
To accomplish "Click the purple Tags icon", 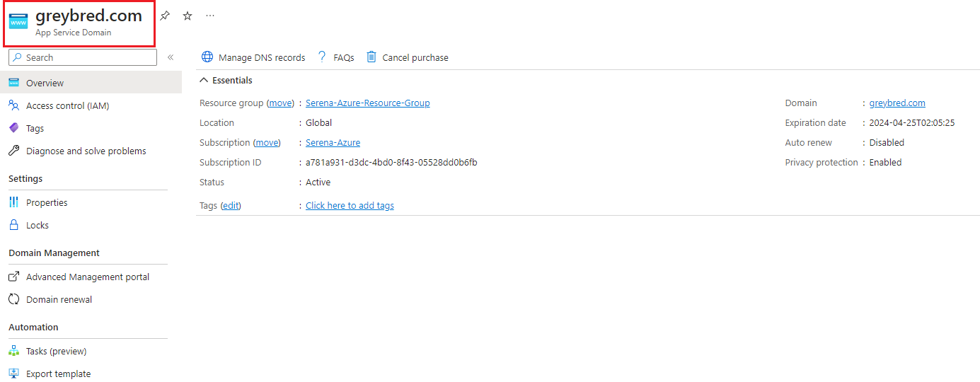I will coord(13,128).
